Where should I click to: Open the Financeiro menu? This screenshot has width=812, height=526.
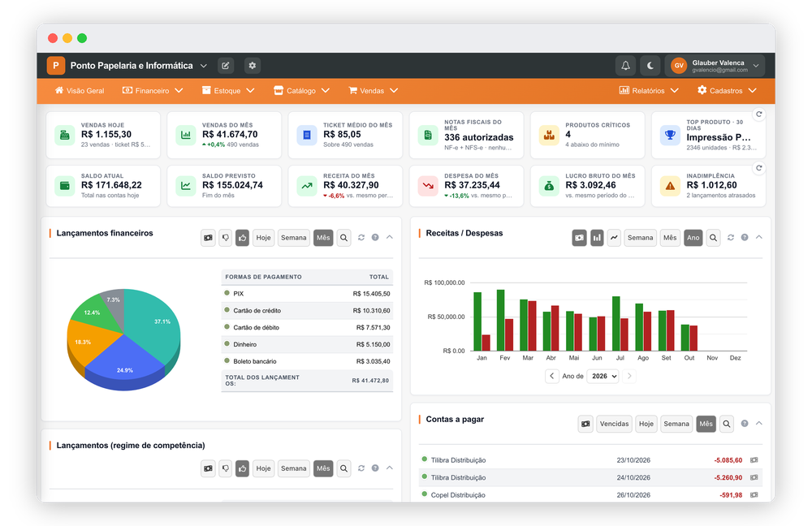coord(153,91)
